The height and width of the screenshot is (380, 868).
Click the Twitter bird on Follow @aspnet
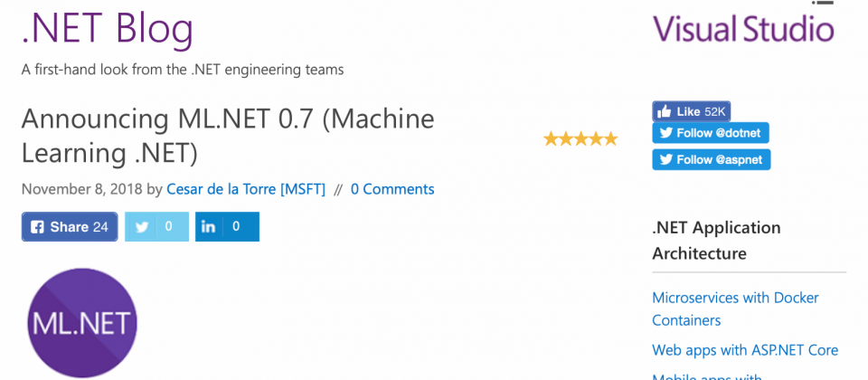tap(666, 159)
